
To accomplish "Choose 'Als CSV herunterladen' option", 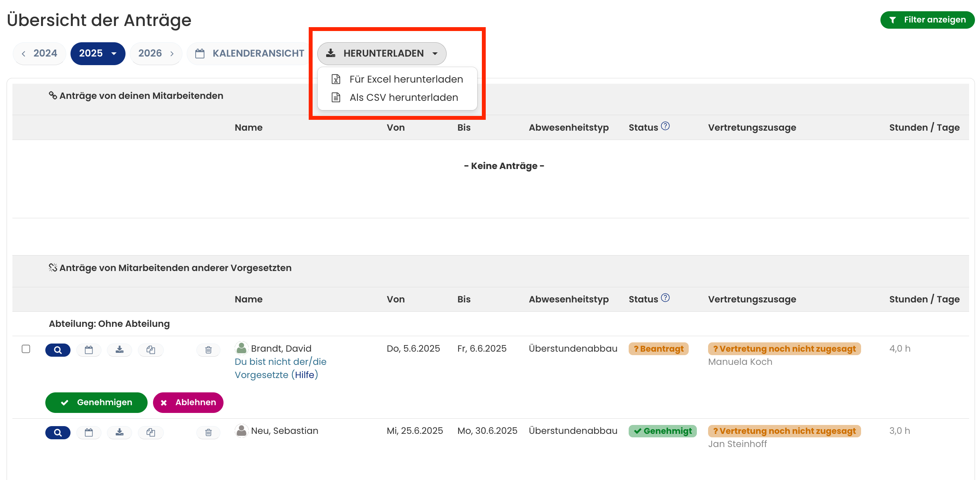I will (x=403, y=98).
